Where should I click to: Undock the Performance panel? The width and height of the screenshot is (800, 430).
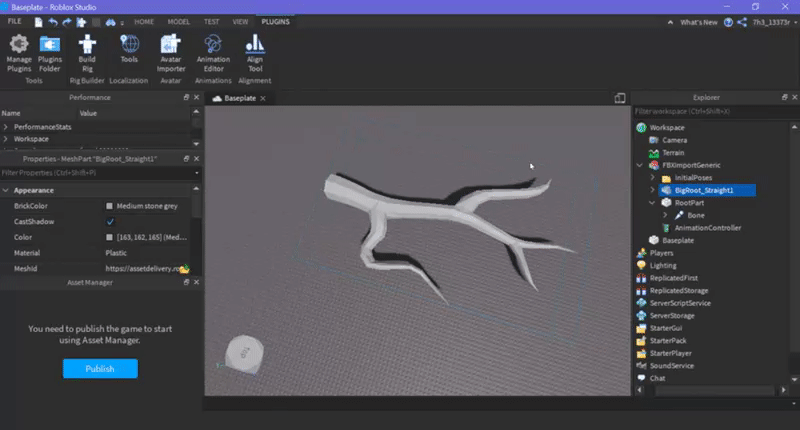pos(186,97)
